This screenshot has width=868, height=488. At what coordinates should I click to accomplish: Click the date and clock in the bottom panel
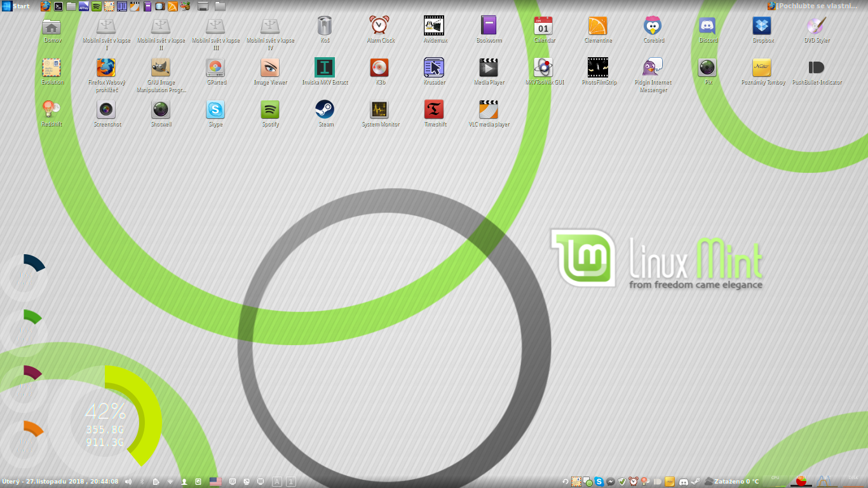tap(60, 482)
